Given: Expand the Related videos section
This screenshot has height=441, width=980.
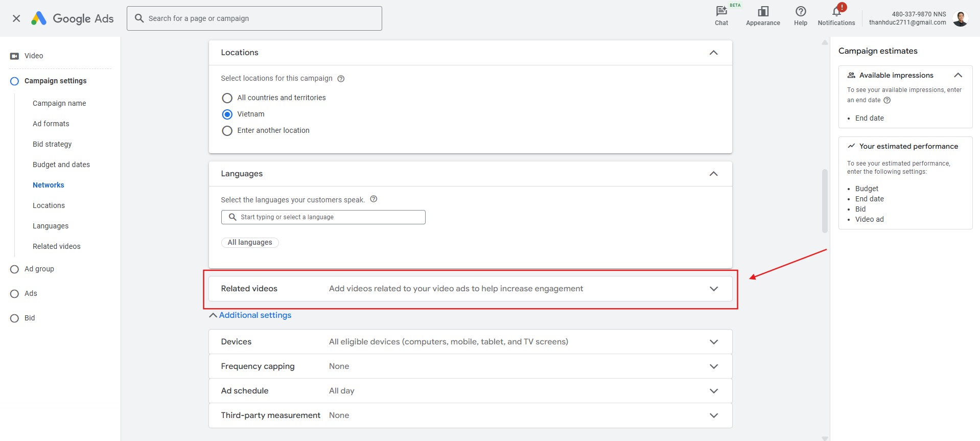Looking at the screenshot, I should [713, 289].
